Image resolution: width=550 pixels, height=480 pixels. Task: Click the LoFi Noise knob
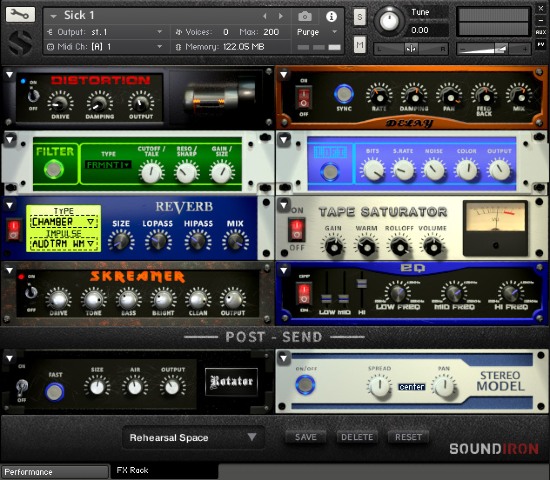(x=434, y=170)
